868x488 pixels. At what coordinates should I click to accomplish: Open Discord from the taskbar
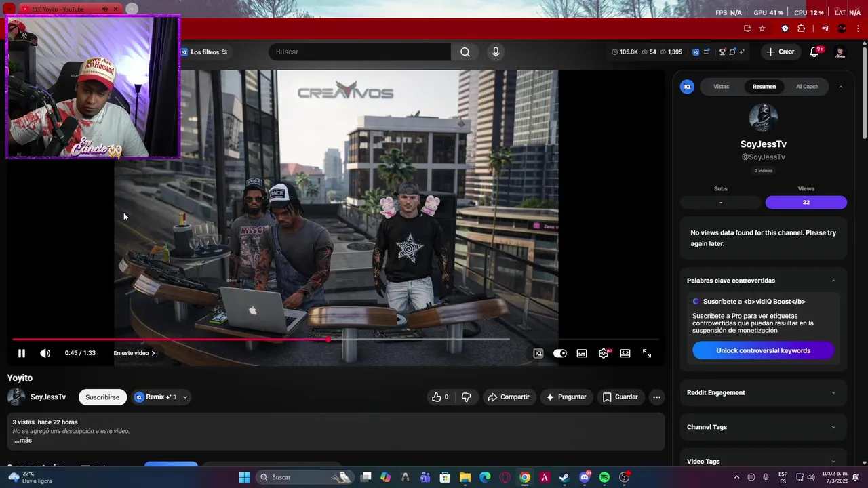coord(585,477)
